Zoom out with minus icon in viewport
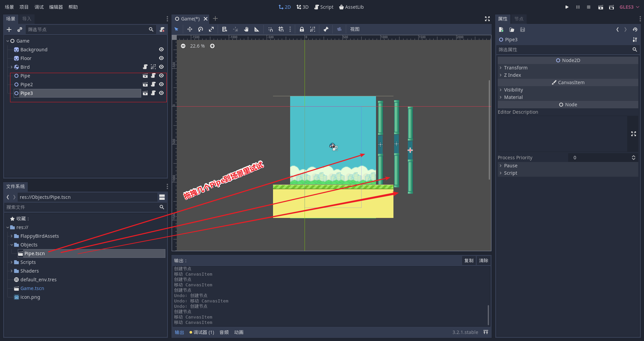 pos(183,46)
